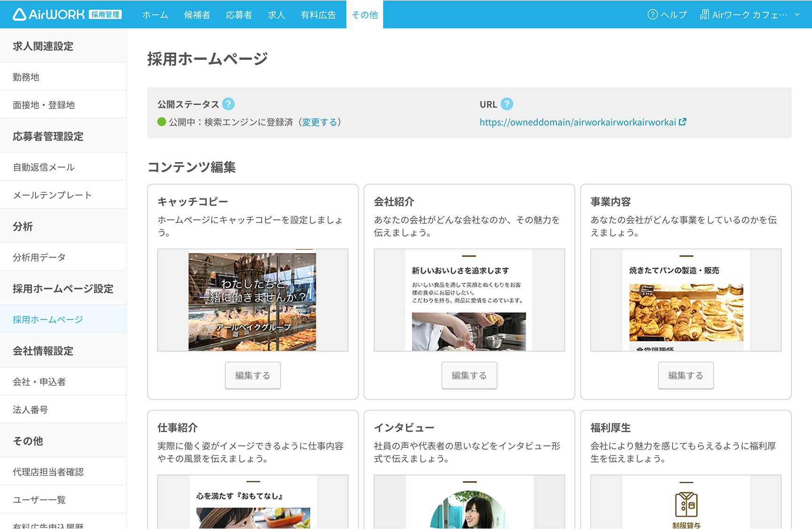
Task: Open 勤務地 in the sidebar
Action: tap(63, 77)
